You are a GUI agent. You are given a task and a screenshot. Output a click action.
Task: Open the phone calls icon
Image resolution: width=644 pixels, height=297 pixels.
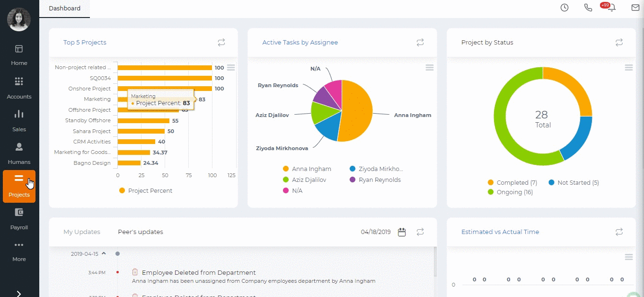(x=588, y=8)
